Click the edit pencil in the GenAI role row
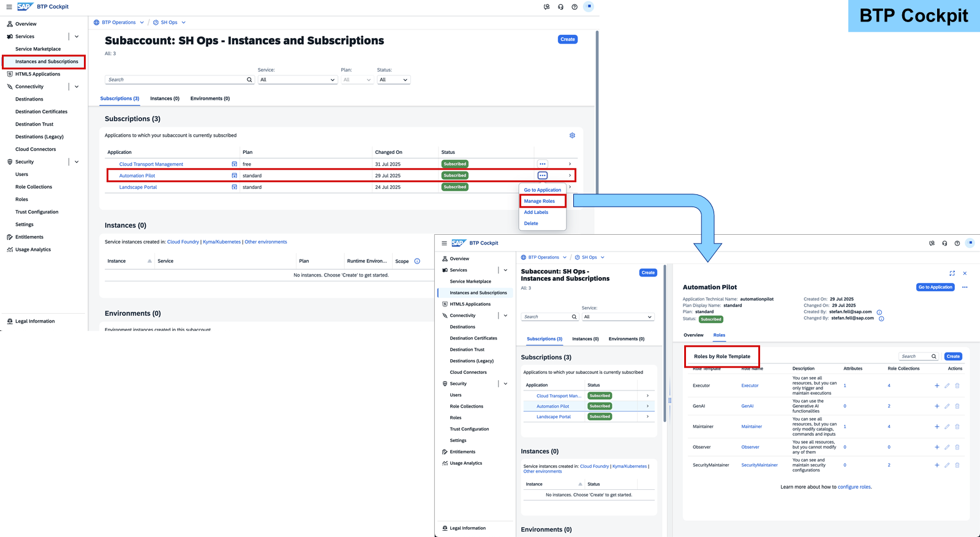 pos(947,406)
